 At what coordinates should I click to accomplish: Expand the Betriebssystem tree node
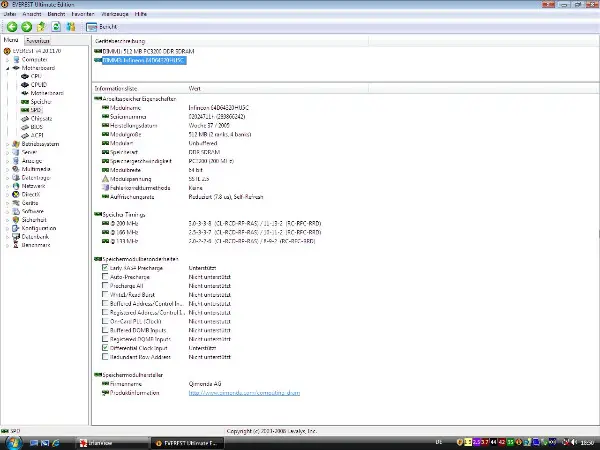(6, 144)
